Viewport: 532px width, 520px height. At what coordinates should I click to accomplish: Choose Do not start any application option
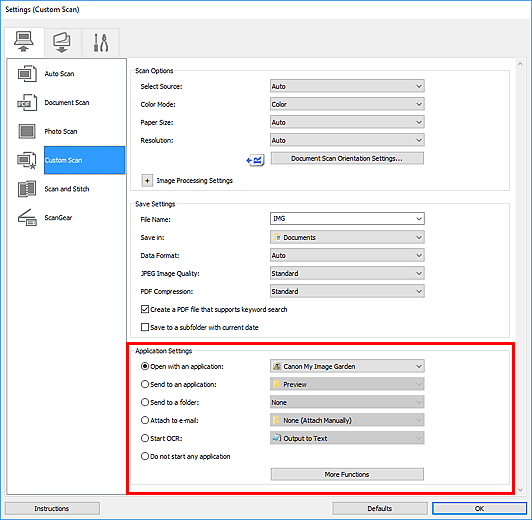[x=145, y=456]
